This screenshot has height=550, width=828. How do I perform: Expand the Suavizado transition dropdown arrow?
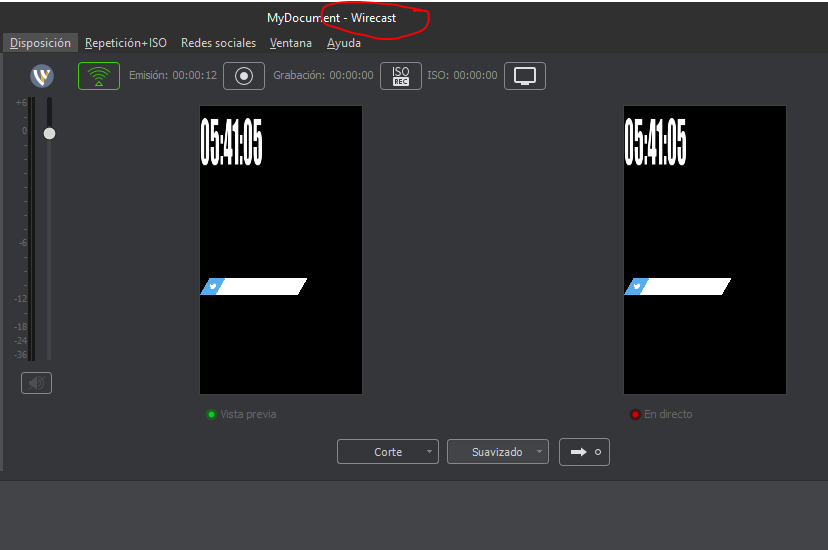(x=539, y=452)
